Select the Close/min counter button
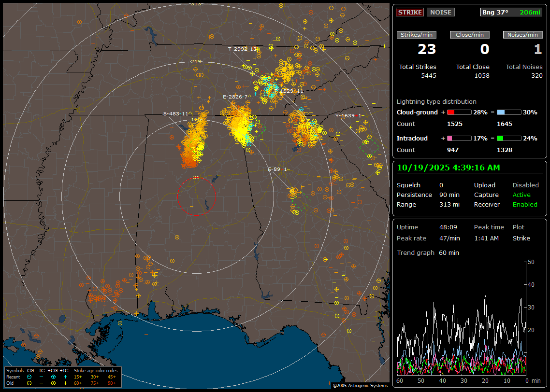 470,35
